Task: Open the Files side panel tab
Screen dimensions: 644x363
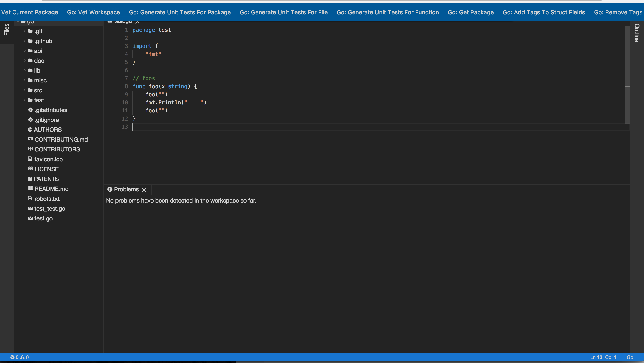Action: 6,30
